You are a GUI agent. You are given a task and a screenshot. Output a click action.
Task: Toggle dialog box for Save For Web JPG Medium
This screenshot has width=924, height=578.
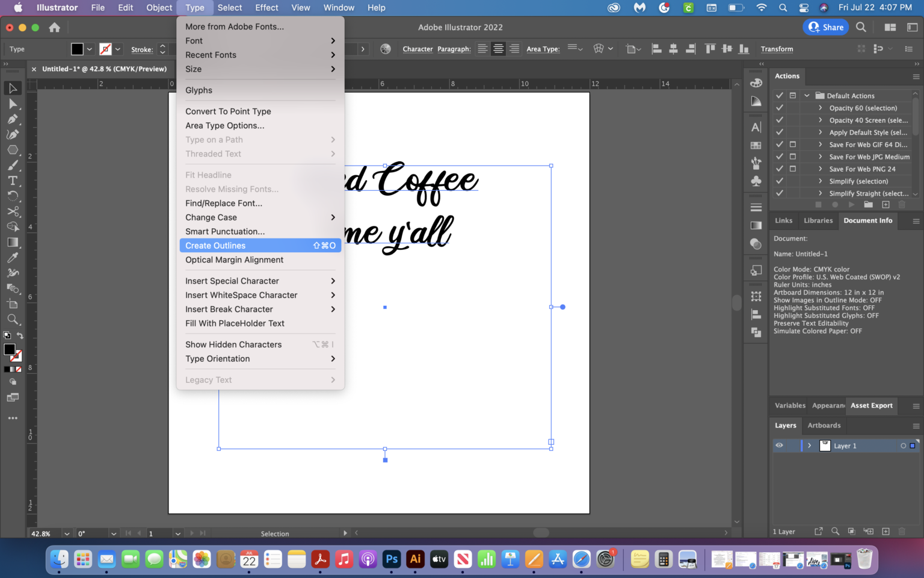tap(792, 157)
